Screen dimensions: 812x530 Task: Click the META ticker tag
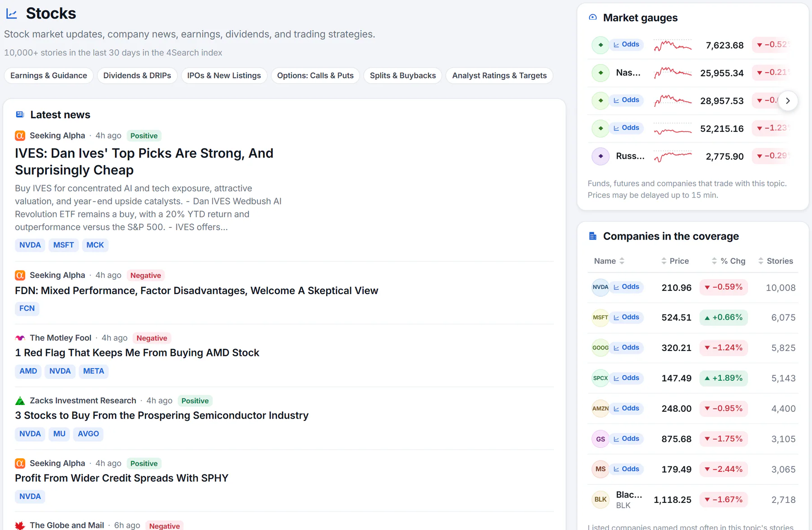point(93,371)
